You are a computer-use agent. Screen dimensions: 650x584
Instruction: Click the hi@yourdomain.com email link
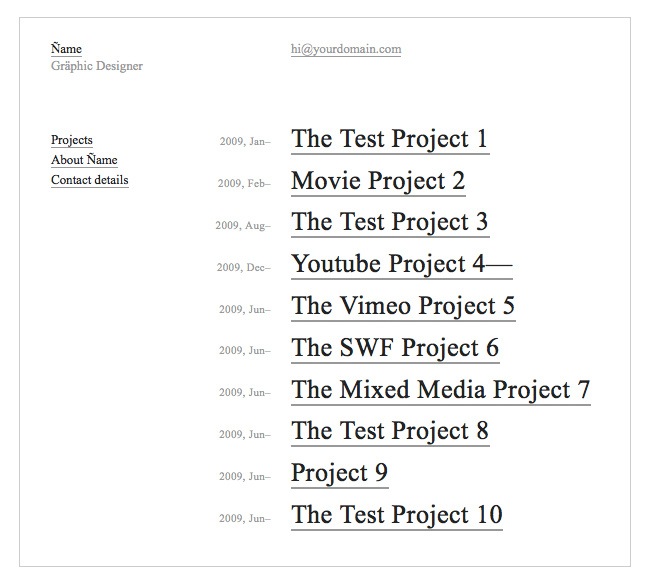[346, 49]
